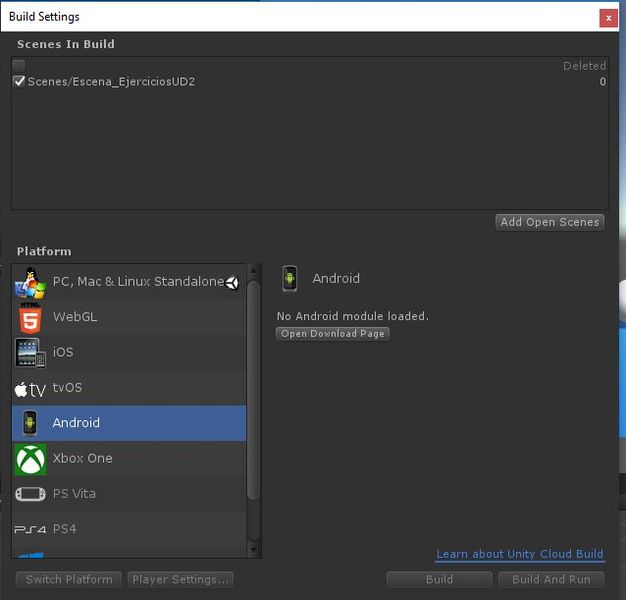Click the PS4 logo icon

tap(30, 529)
